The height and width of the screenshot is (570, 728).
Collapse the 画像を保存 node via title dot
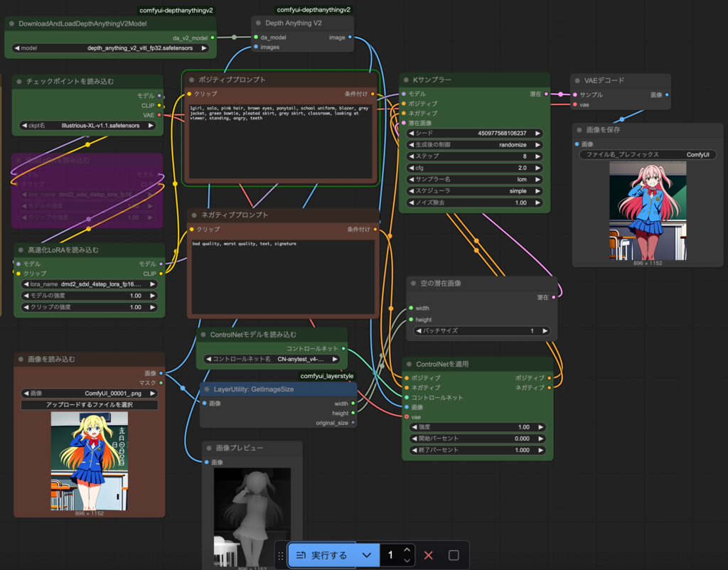point(579,130)
